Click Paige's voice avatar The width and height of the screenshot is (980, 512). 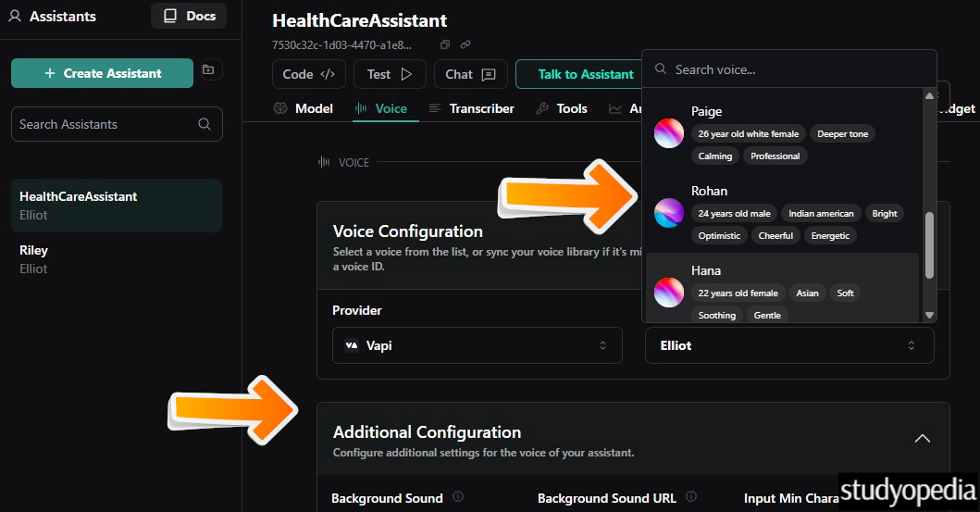[x=669, y=133]
